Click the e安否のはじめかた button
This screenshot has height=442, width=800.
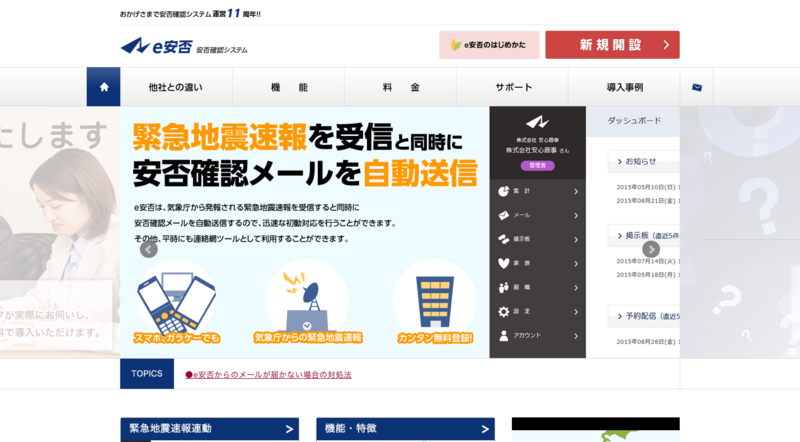coord(489,45)
